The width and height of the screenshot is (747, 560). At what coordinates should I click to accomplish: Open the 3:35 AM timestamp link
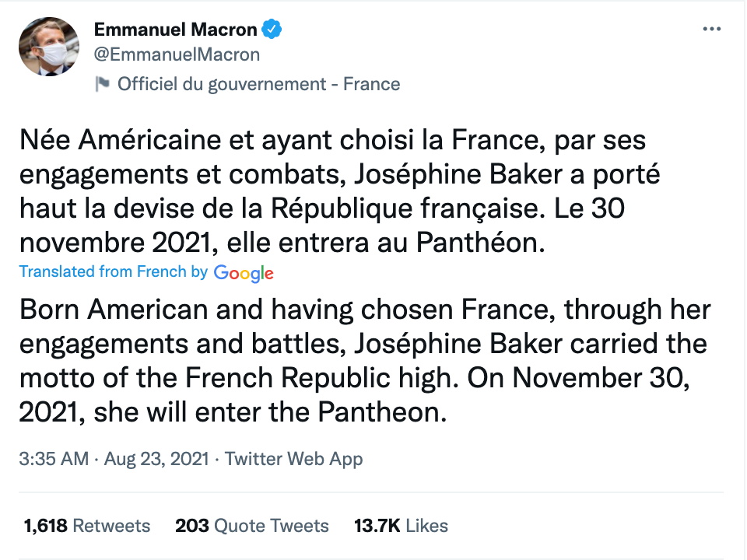[54, 459]
